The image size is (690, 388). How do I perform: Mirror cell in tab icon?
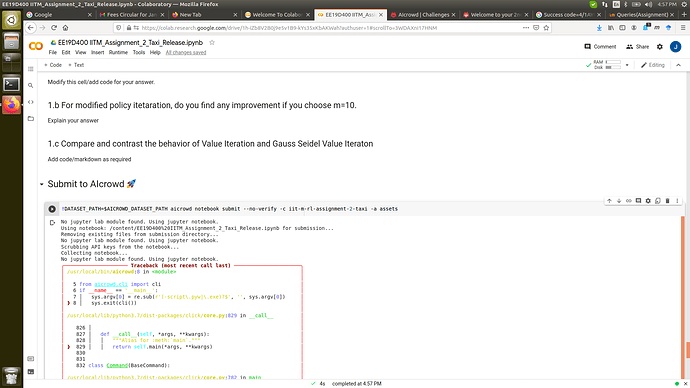tap(658, 201)
